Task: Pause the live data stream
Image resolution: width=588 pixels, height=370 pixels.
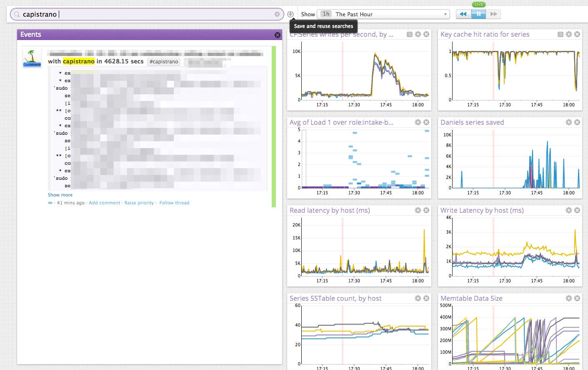Action: (x=478, y=14)
